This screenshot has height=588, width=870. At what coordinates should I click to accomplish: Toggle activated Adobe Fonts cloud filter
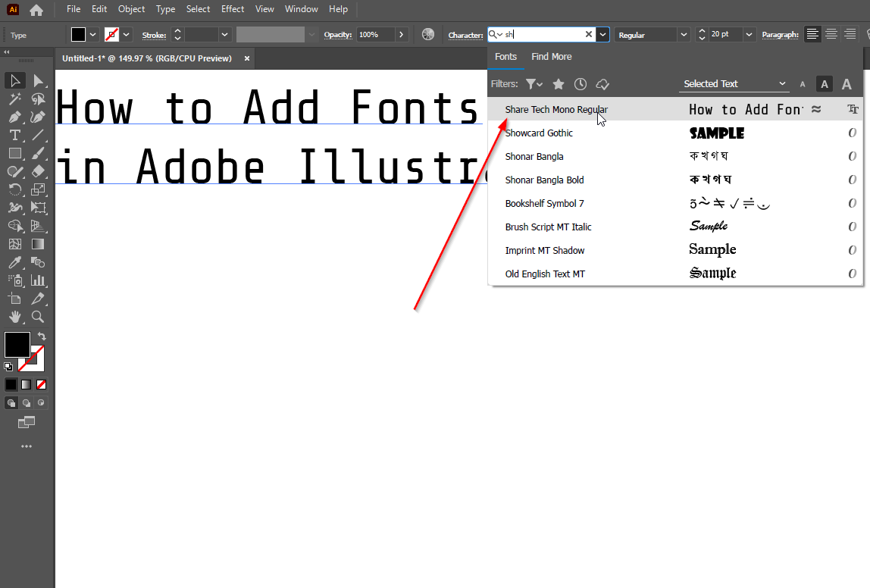(x=602, y=84)
